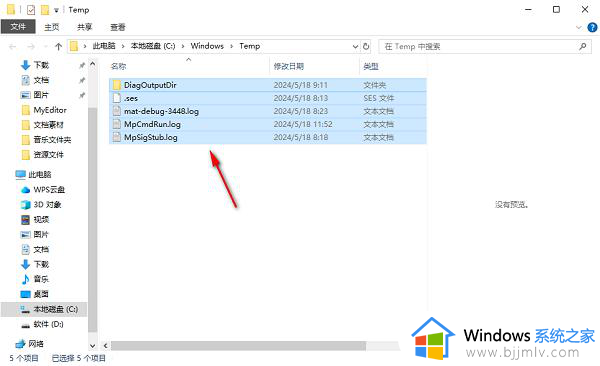This screenshot has height=366, width=600.
Task: Click the horizontal scrollbar left arrow
Action: (106, 346)
